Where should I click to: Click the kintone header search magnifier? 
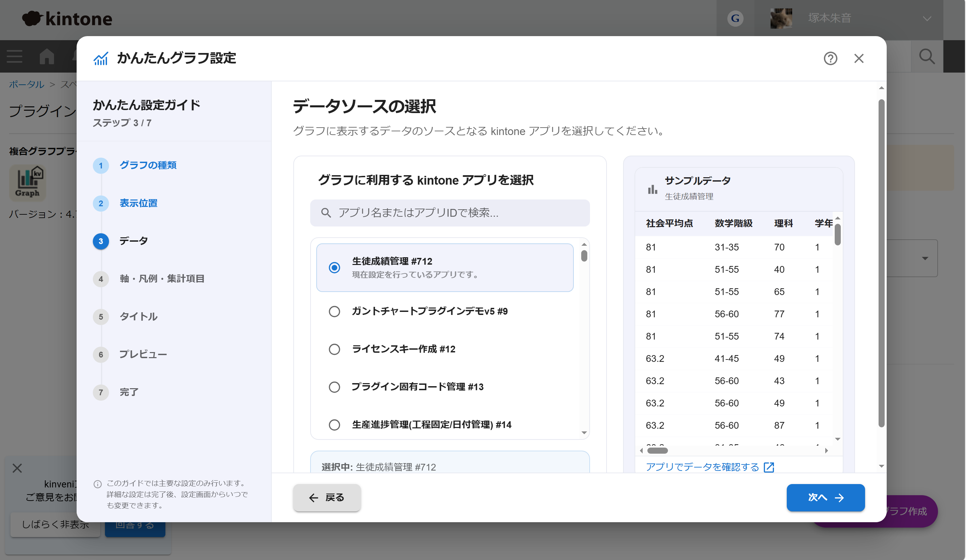click(x=927, y=56)
